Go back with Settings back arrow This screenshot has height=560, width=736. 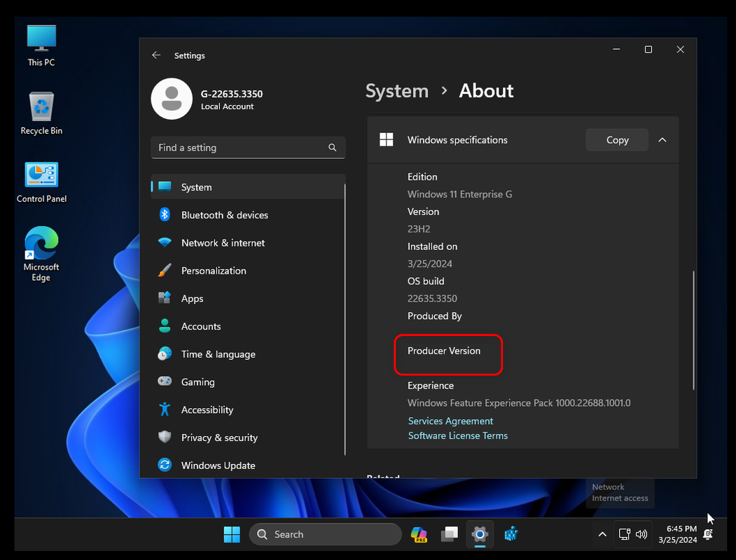pyautogui.click(x=156, y=55)
